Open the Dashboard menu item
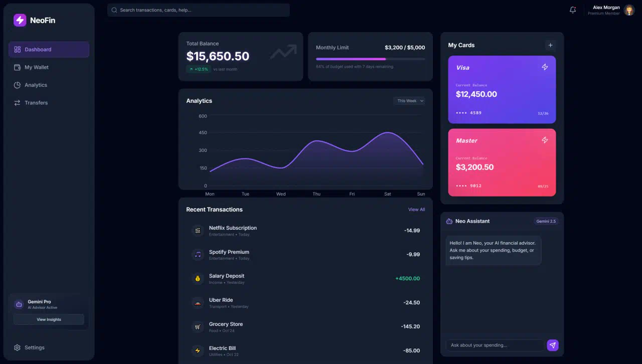This screenshot has width=642, height=364. coord(49,50)
